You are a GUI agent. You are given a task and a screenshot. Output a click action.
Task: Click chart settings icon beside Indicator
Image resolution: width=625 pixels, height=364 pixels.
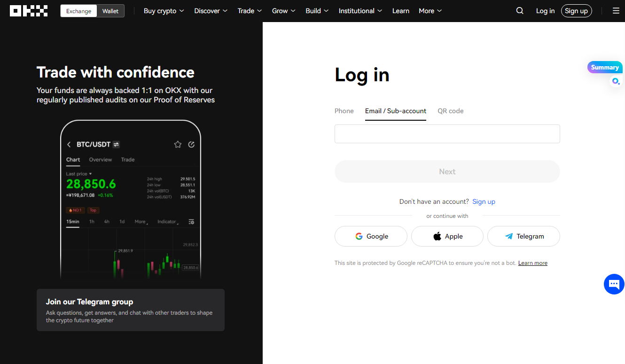pos(191,222)
